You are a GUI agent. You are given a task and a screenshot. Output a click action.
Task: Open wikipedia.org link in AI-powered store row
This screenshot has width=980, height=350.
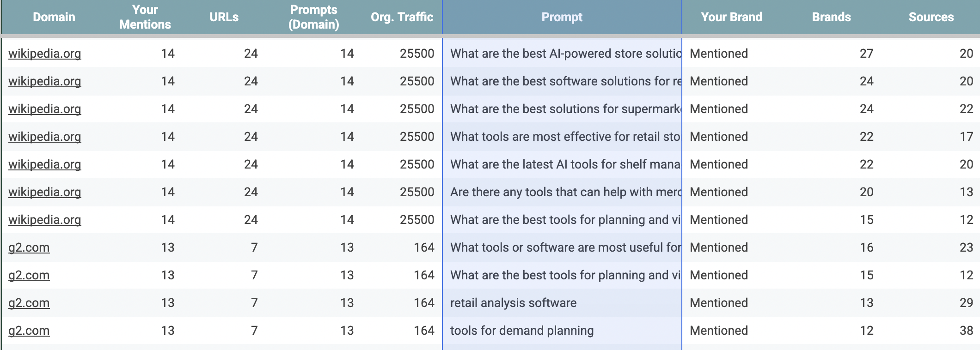tap(44, 54)
